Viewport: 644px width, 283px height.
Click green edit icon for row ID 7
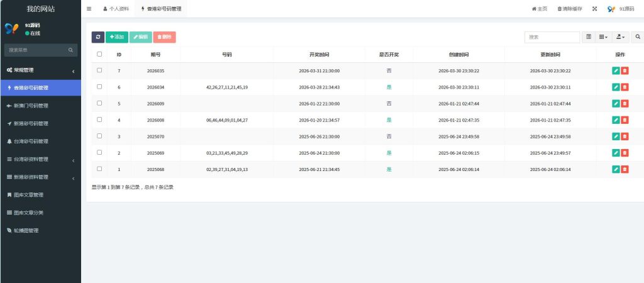(616, 71)
